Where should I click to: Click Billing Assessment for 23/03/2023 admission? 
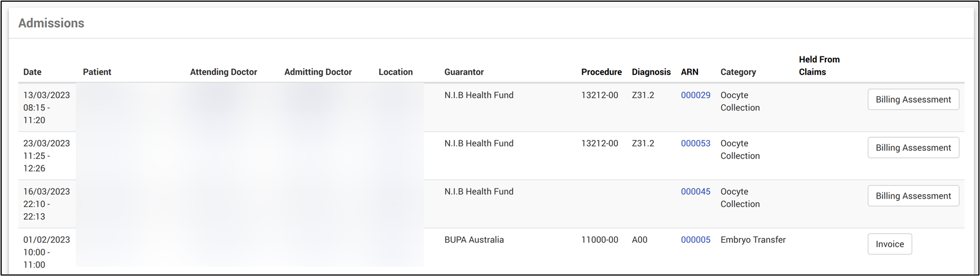(x=913, y=148)
